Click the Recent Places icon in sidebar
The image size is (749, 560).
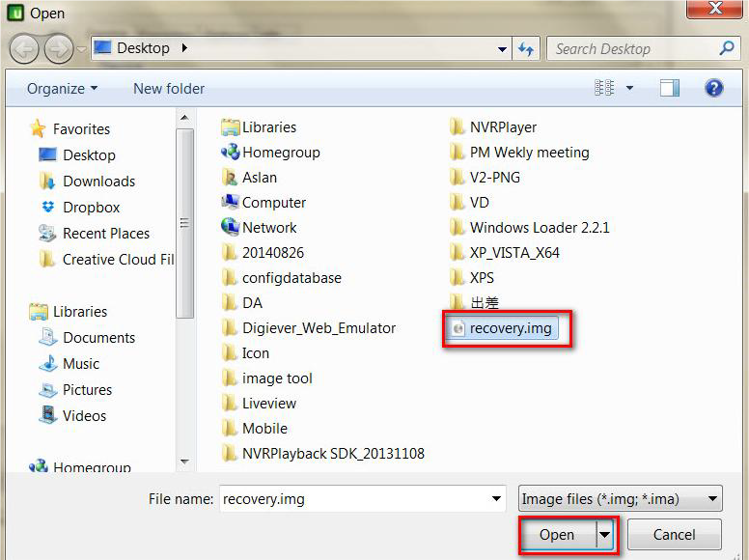tap(47, 234)
